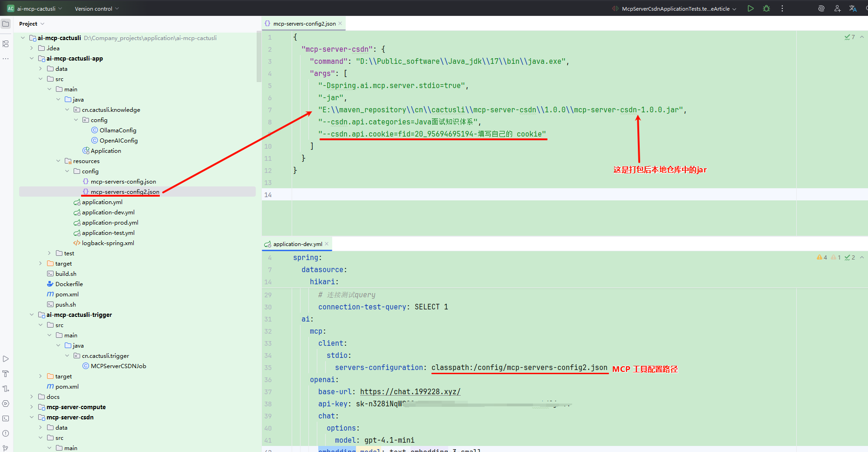Open MCPServerCSDNJob class
The height and width of the screenshot is (452, 868).
(118, 366)
